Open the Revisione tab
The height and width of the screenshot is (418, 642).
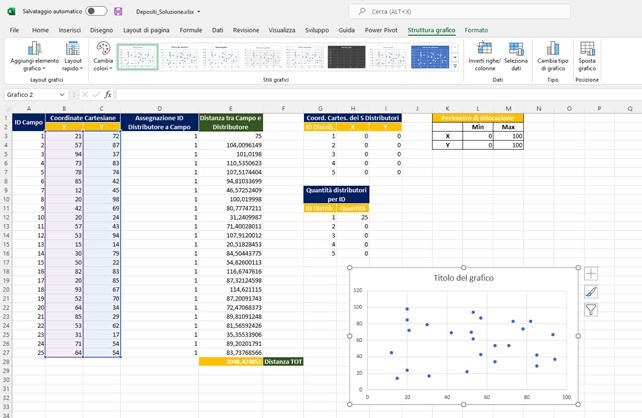246,30
